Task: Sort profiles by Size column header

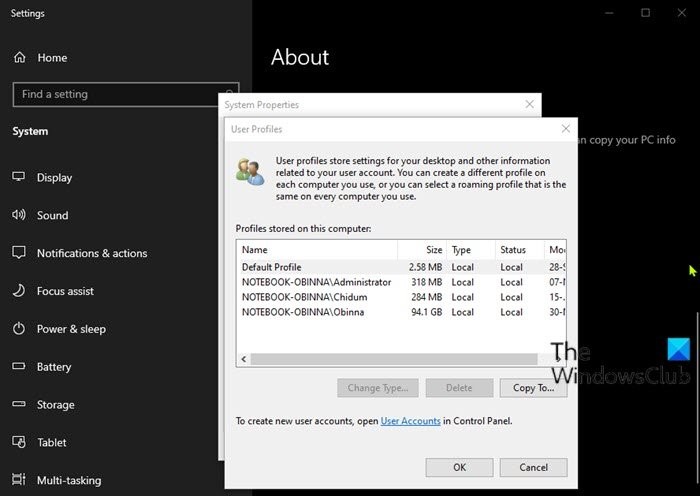Action: coord(422,250)
